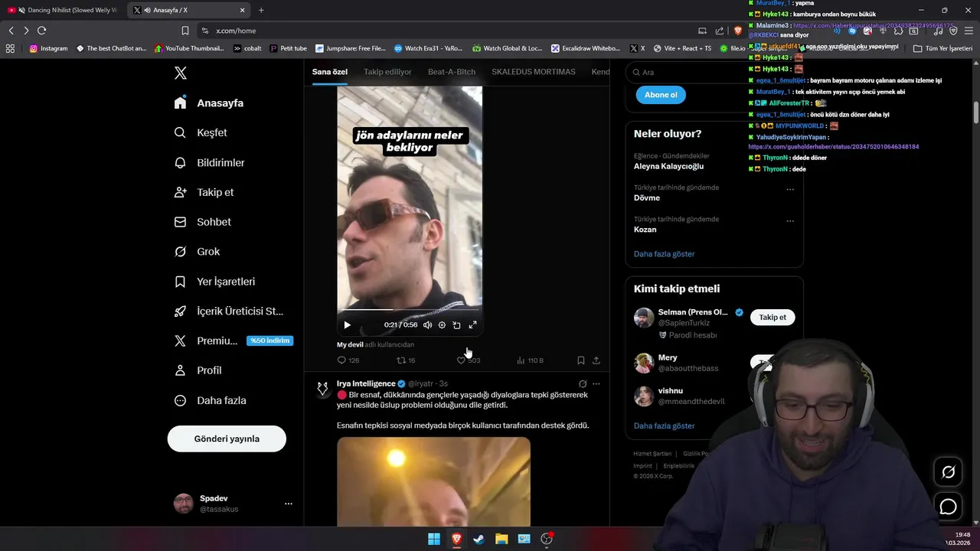Expand the Daha fazla sidebar menu
The image size is (980, 551).
(x=211, y=400)
